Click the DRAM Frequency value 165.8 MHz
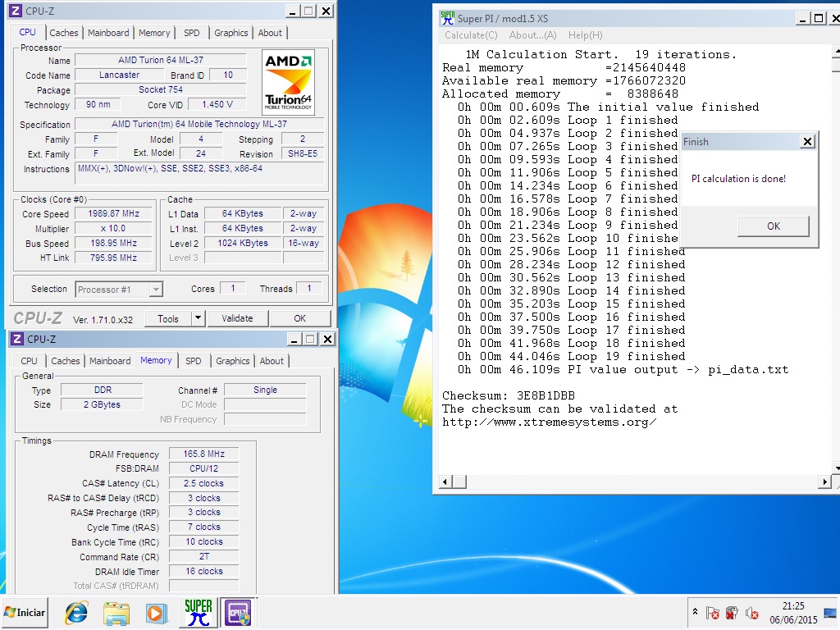 click(203, 454)
